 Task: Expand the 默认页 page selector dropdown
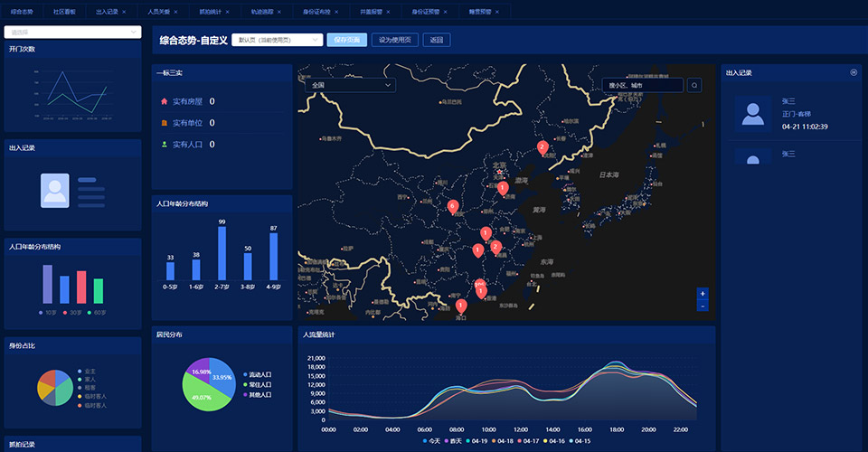click(277, 40)
